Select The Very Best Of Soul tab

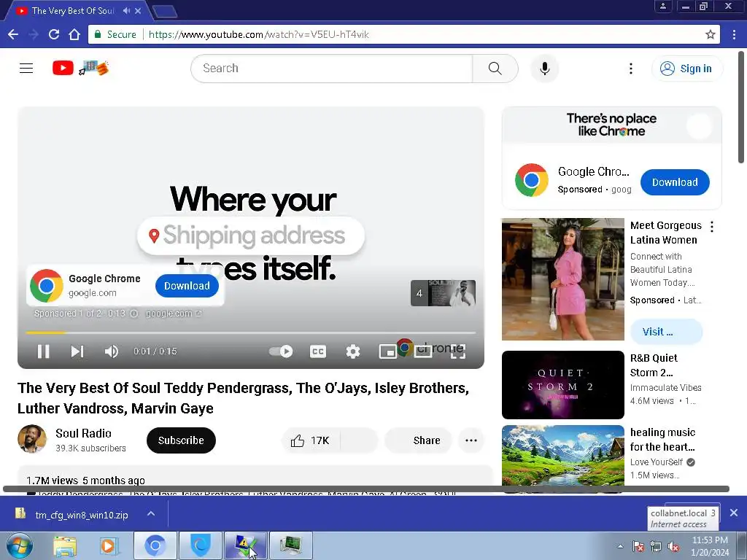[73, 10]
